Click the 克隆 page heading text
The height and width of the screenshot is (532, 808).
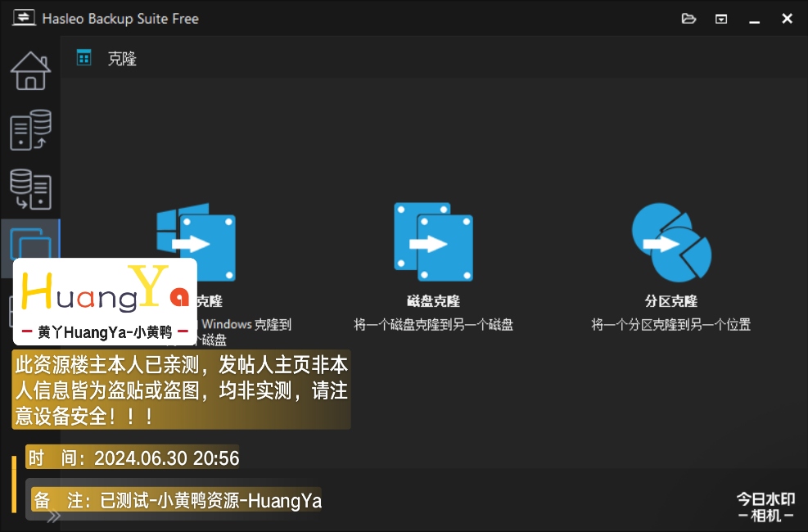pos(122,58)
